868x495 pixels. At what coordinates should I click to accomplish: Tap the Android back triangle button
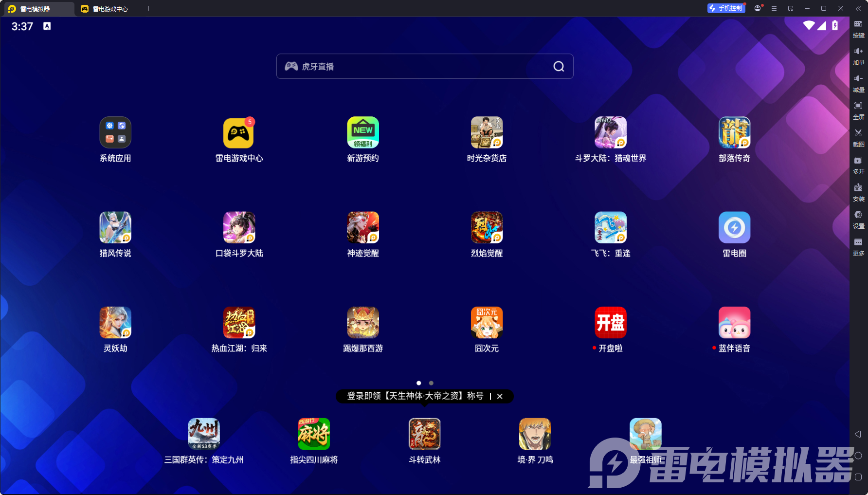858,434
